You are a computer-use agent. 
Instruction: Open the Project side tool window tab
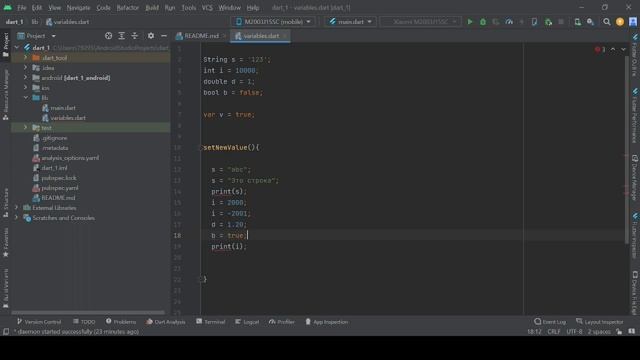(6, 44)
